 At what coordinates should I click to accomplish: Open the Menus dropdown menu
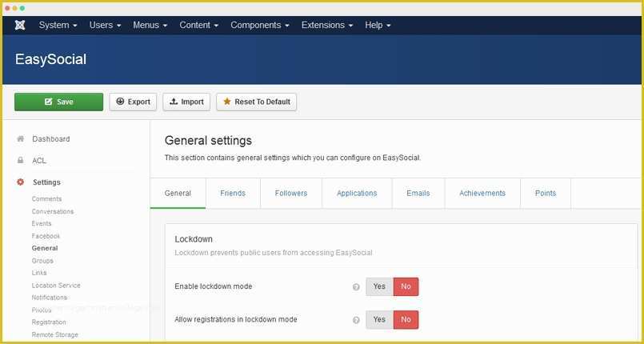(x=150, y=25)
